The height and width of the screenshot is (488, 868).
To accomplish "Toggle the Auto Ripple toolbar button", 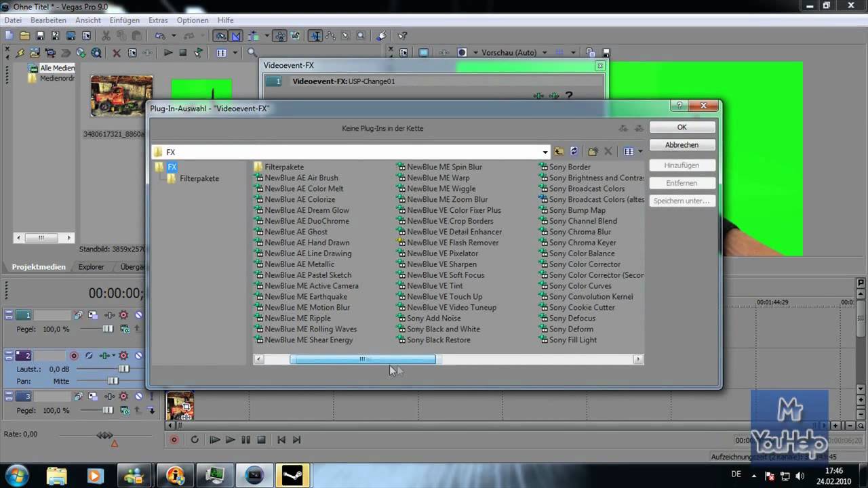I will click(x=252, y=36).
